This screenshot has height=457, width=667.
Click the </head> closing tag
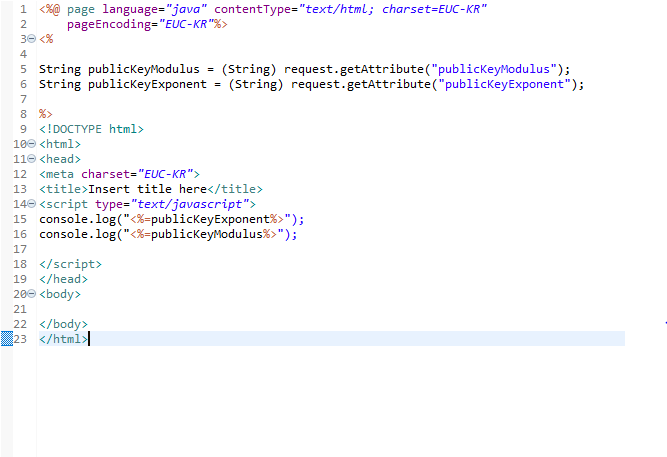(63, 279)
